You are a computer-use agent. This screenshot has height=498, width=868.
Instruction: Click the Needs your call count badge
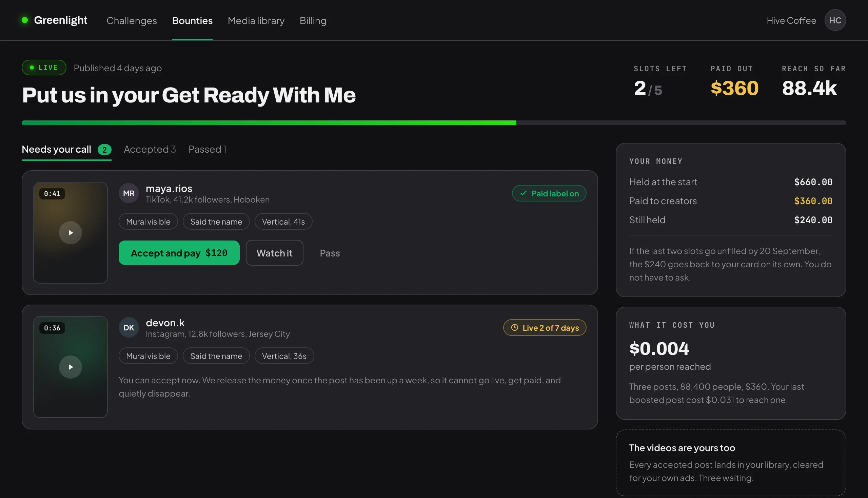(104, 150)
